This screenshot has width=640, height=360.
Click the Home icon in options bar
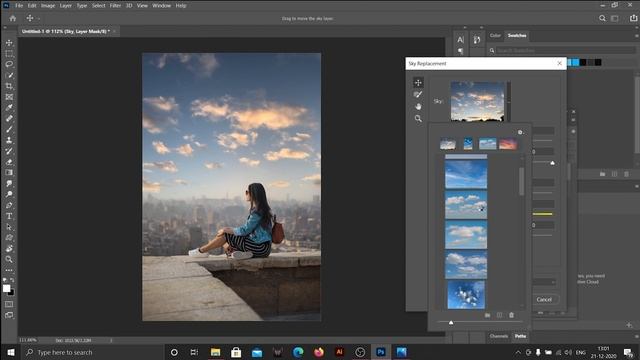[x=13, y=18]
